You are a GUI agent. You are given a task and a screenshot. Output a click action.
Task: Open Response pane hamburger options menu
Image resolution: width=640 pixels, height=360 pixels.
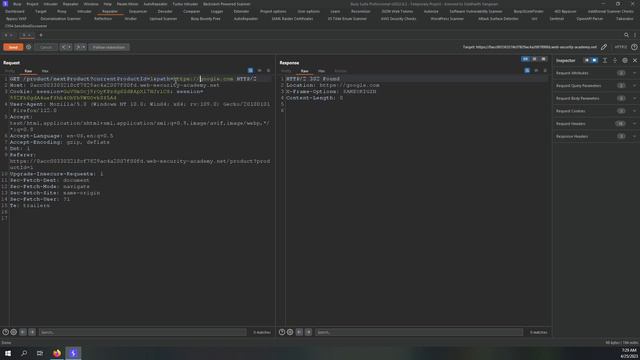(x=545, y=71)
